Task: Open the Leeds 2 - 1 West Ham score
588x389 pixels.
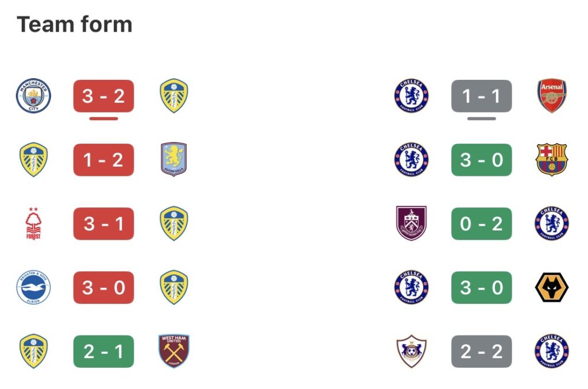Action: tap(103, 351)
